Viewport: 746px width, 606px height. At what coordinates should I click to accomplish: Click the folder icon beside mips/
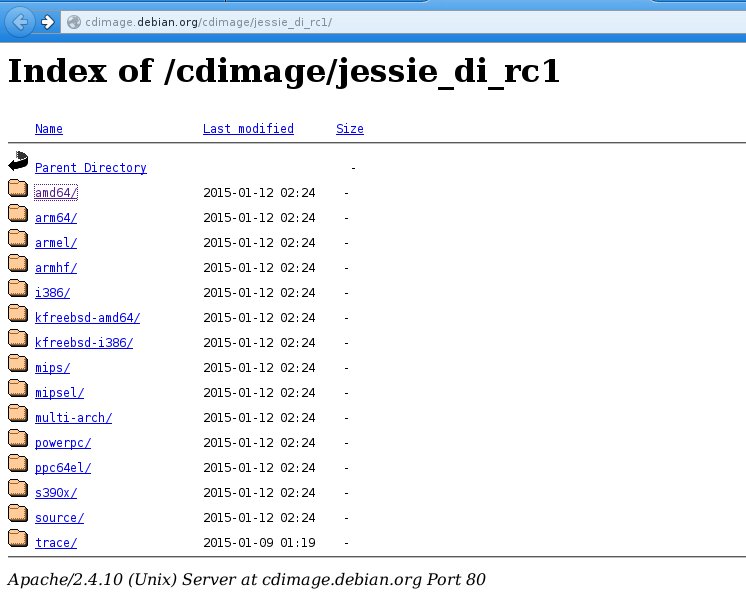click(18, 363)
